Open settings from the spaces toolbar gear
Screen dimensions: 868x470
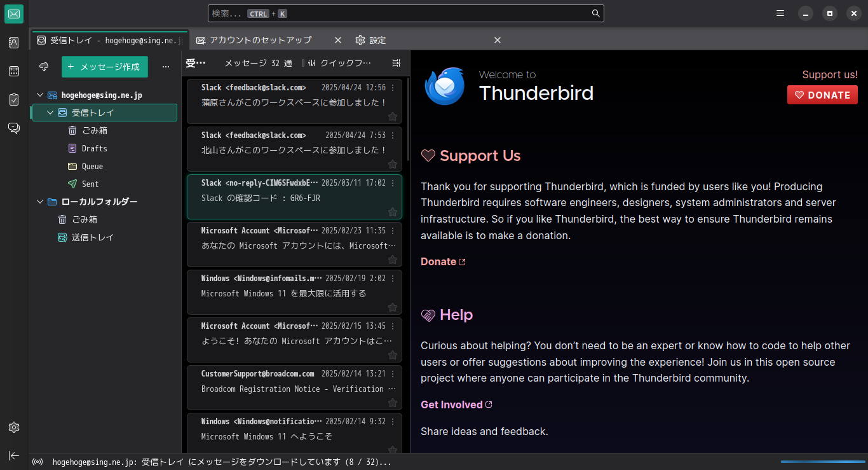tap(14, 427)
